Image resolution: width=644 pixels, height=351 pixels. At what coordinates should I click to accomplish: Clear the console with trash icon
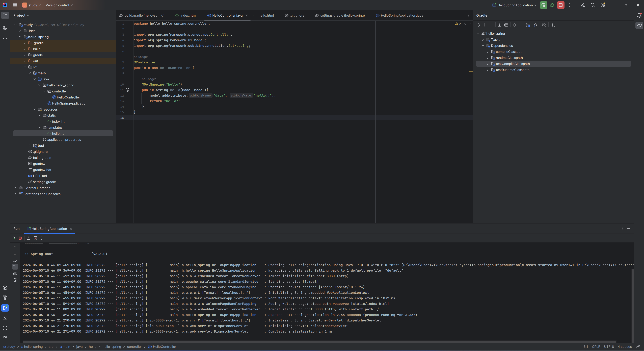pos(15,280)
